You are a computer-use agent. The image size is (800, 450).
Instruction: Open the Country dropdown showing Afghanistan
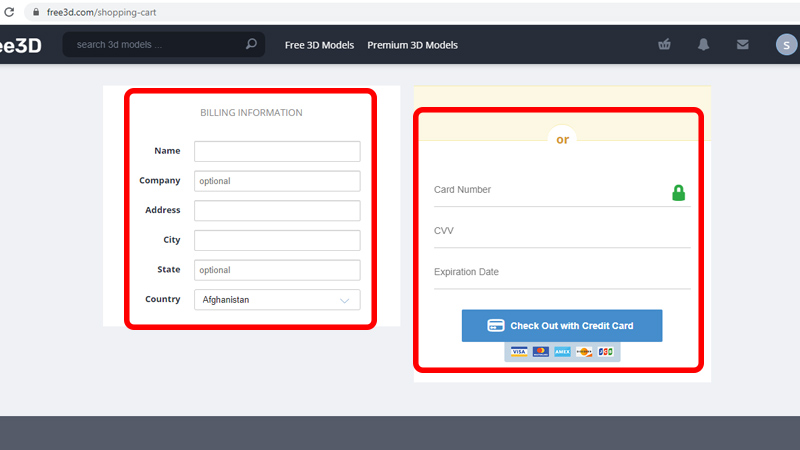pos(277,299)
